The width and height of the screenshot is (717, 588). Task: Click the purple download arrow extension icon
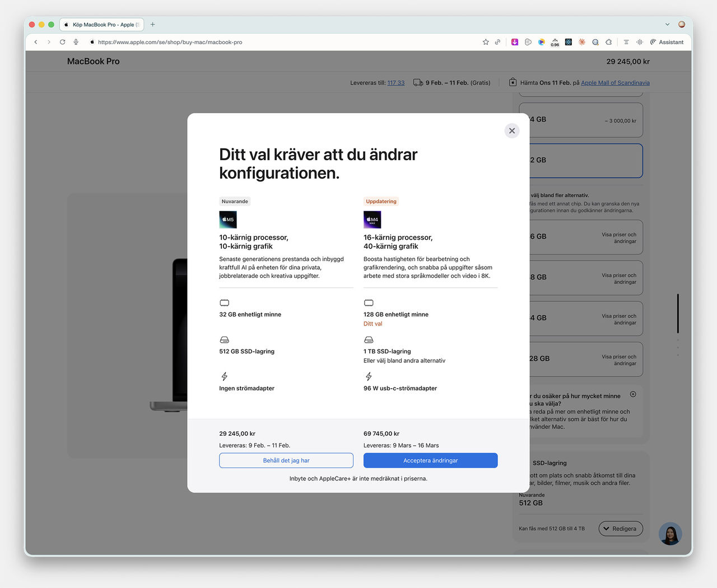(515, 42)
